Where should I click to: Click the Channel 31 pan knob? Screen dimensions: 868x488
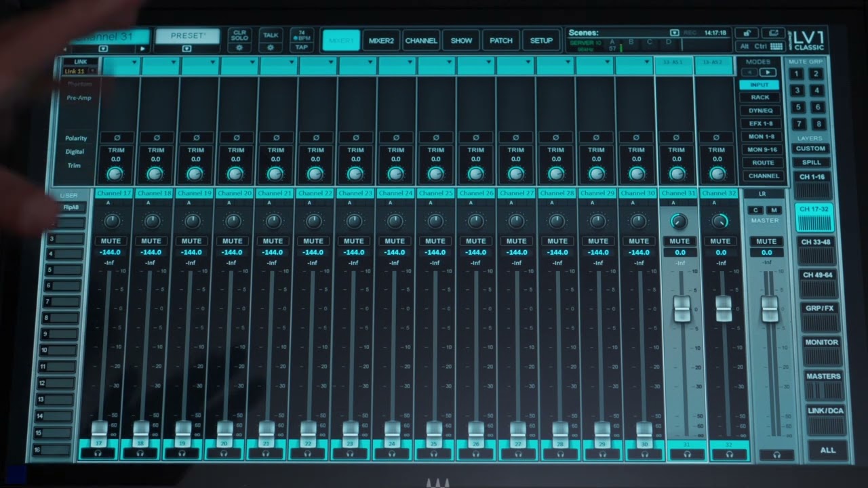coord(679,221)
